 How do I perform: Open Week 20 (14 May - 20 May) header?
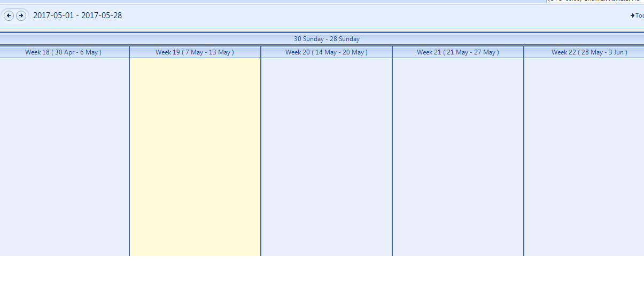[x=327, y=52]
